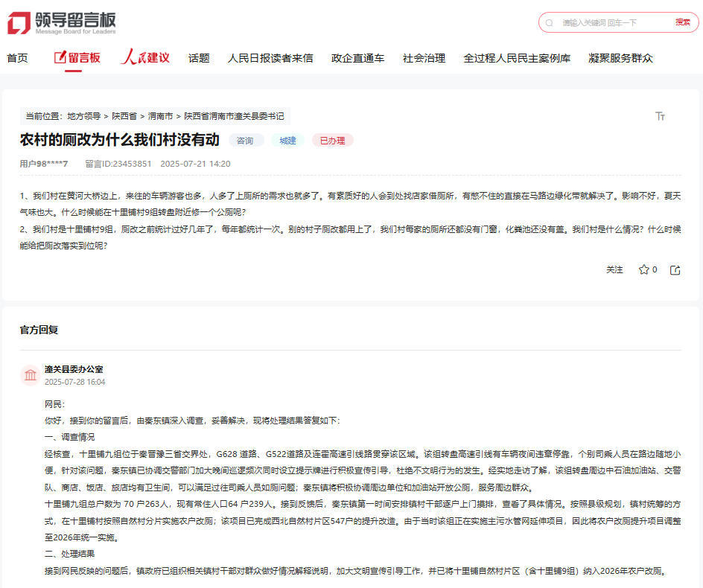Click the red 搜索 button
The height and width of the screenshot is (588, 703).
(x=683, y=22)
